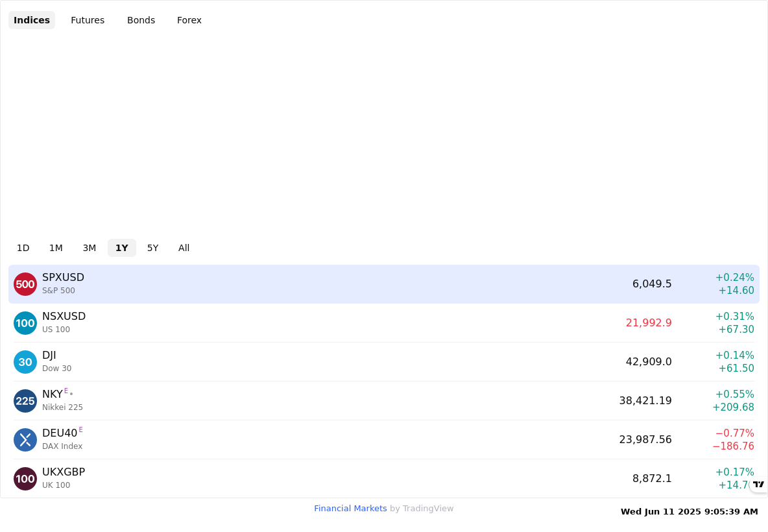Click the −186.76 point change value
This screenshot has width=768, height=532.
coord(733,446)
